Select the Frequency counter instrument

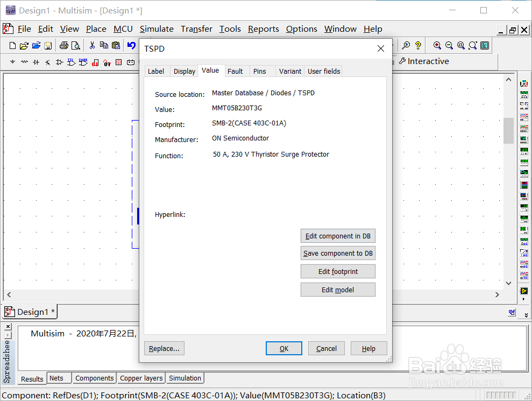(x=524, y=151)
